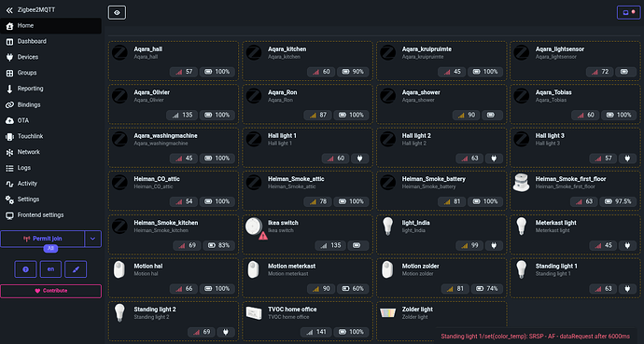The height and width of the screenshot is (344, 644).
Task: Open the Aqara_kitchen device link
Action: coord(287,48)
